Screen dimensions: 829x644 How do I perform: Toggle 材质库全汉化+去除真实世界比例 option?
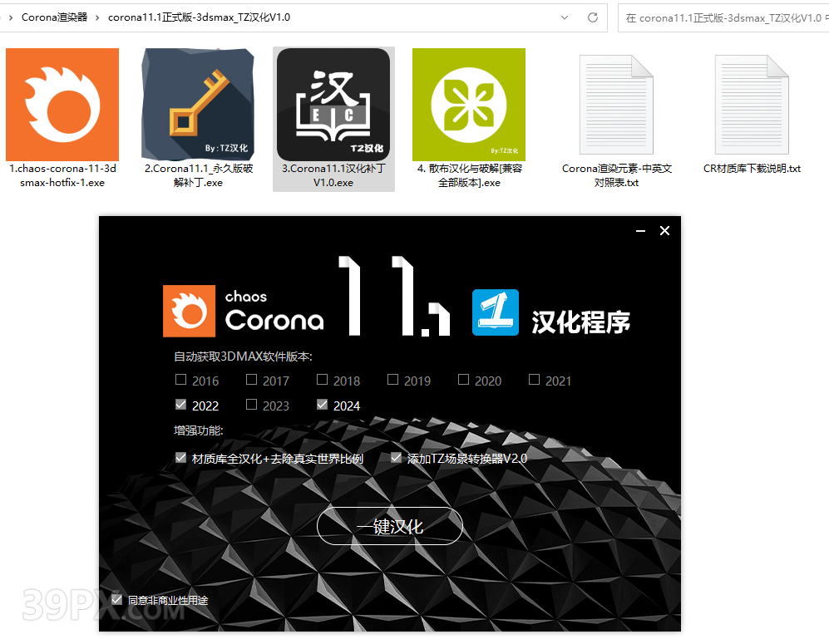(180, 458)
